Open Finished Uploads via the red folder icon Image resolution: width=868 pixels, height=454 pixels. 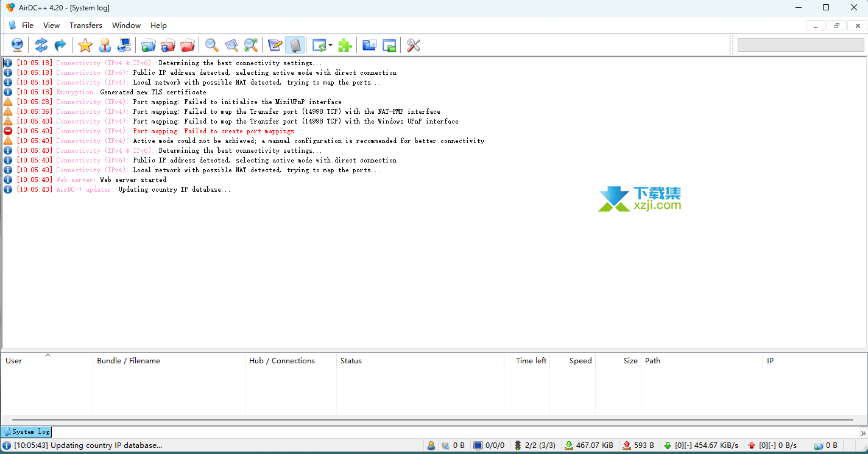188,45
